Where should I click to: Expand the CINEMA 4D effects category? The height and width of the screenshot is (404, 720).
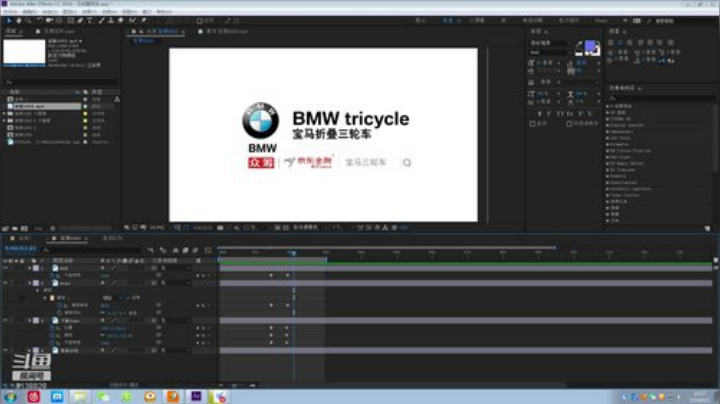click(x=608, y=119)
